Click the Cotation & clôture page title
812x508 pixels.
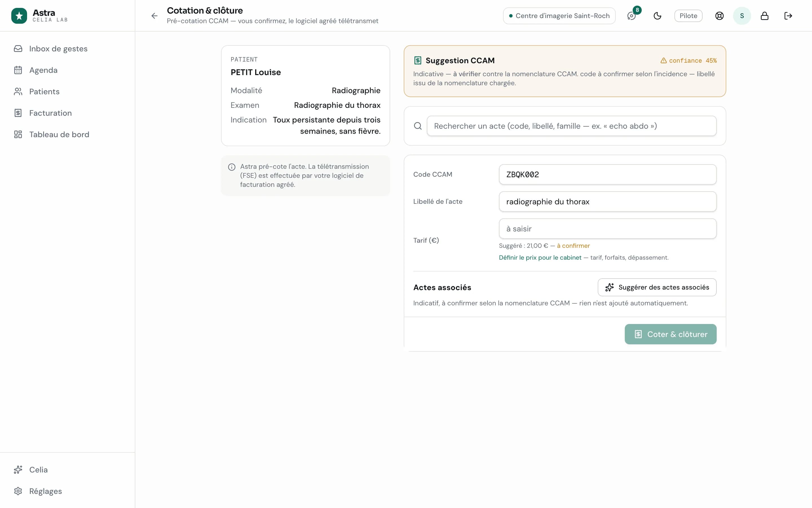[x=205, y=10]
